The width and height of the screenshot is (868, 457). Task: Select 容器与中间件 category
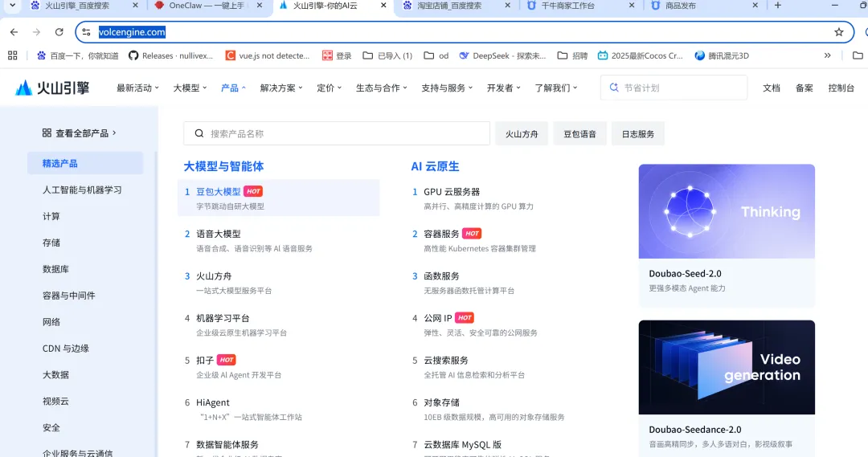tap(68, 296)
